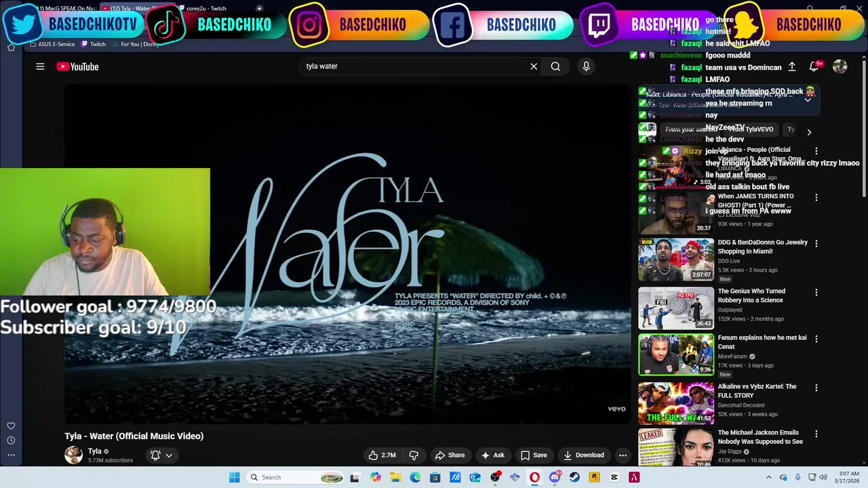Open Tyla's channel avatar
868x488 pixels.
coord(73,455)
